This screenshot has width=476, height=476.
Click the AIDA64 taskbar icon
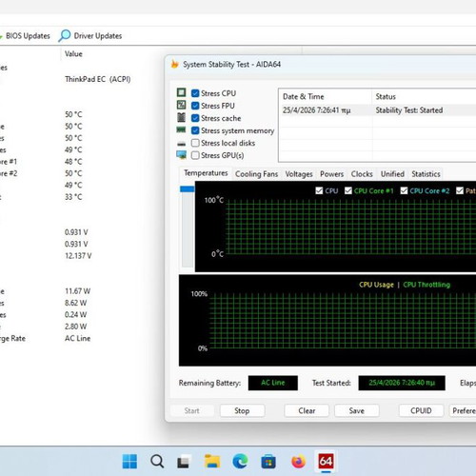326,462
